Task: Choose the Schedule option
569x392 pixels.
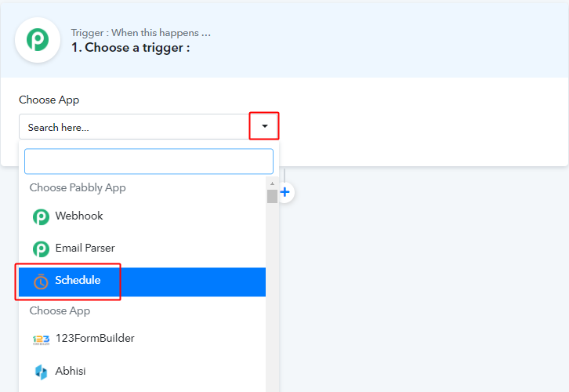Action: (x=143, y=281)
